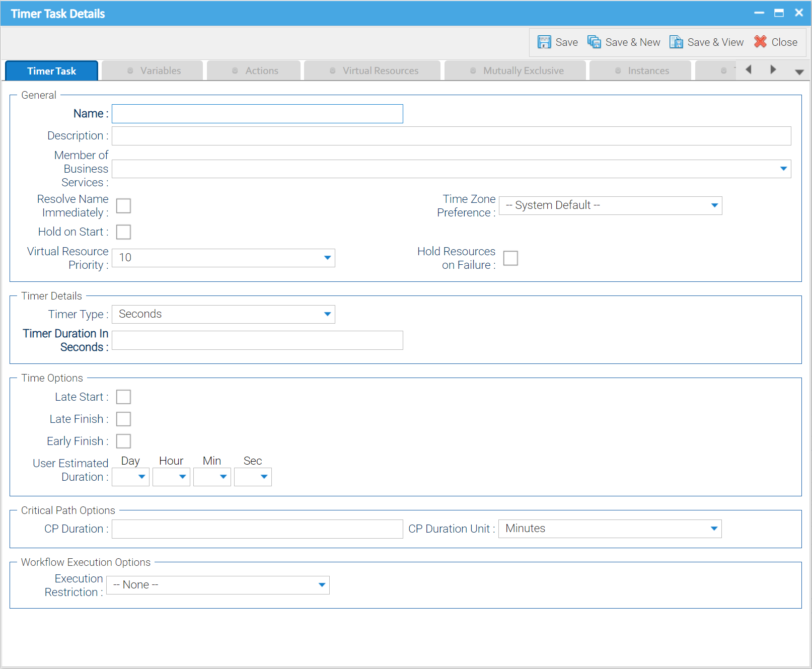
Task: Go to the Mutually Exclusive tab
Action: 516,71
